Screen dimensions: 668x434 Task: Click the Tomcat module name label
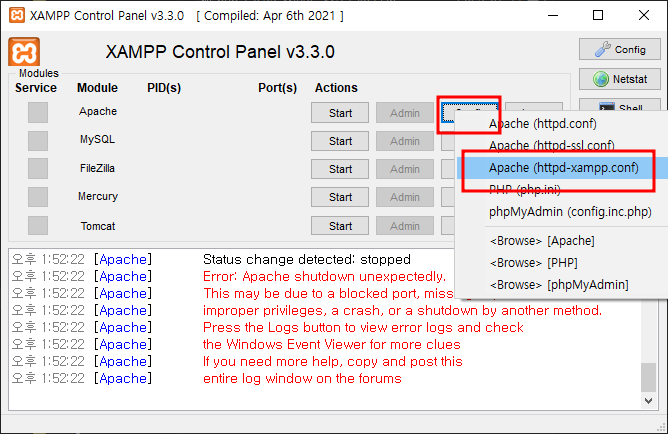click(98, 226)
